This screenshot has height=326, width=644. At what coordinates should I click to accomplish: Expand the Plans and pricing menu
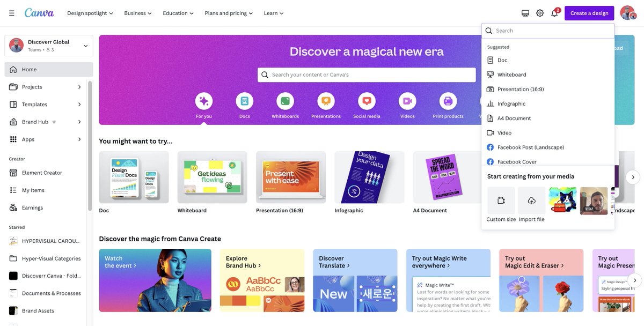(229, 13)
